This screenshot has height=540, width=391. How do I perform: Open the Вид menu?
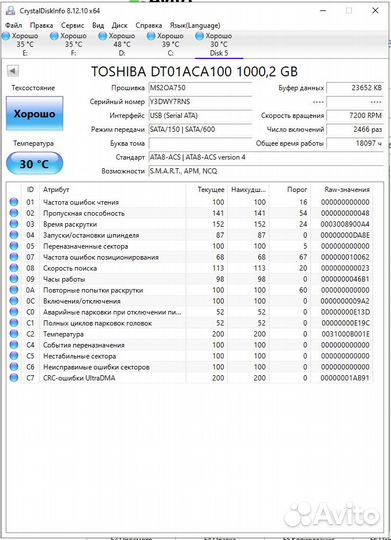[x=98, y=25]
